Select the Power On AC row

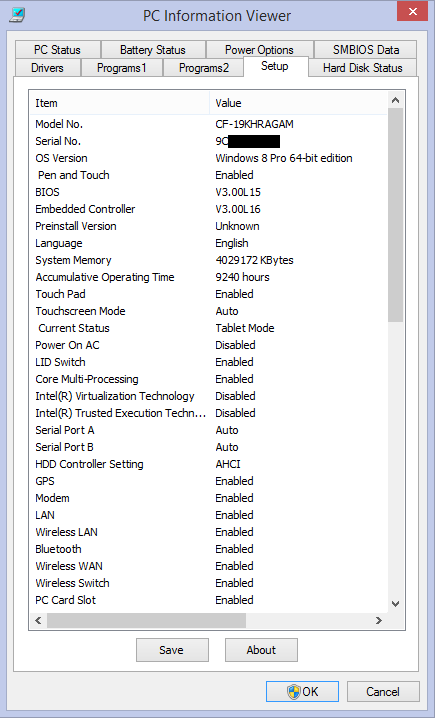pos(208,345)
